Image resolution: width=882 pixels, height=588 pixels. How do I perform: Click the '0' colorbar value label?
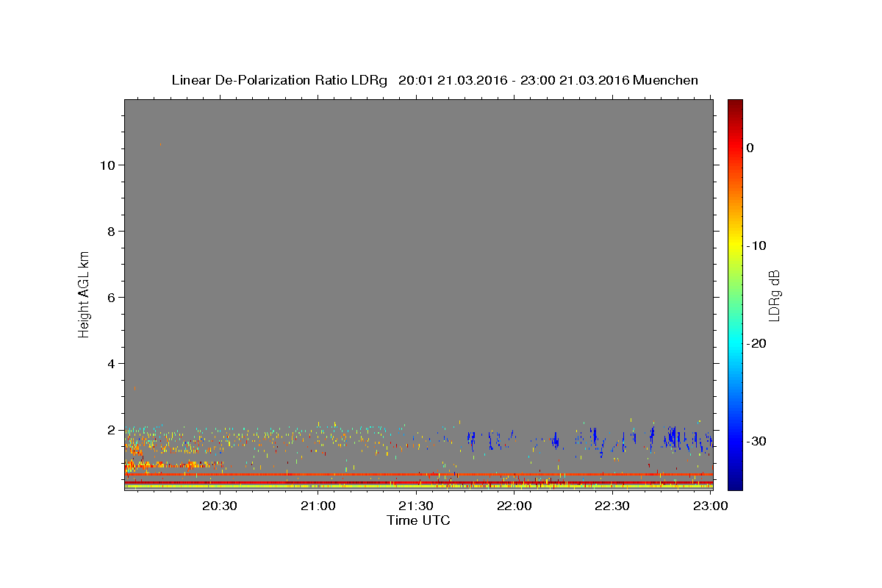click(x=750, y=148)
